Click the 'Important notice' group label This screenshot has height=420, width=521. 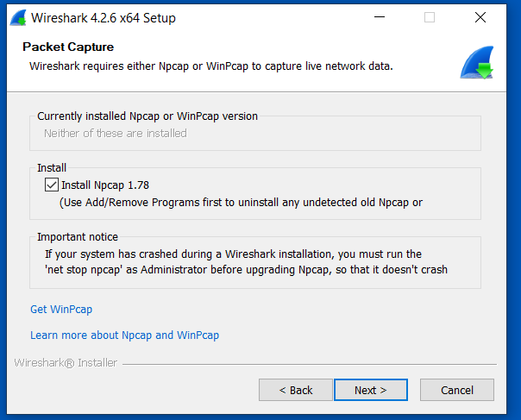[78, 237]
